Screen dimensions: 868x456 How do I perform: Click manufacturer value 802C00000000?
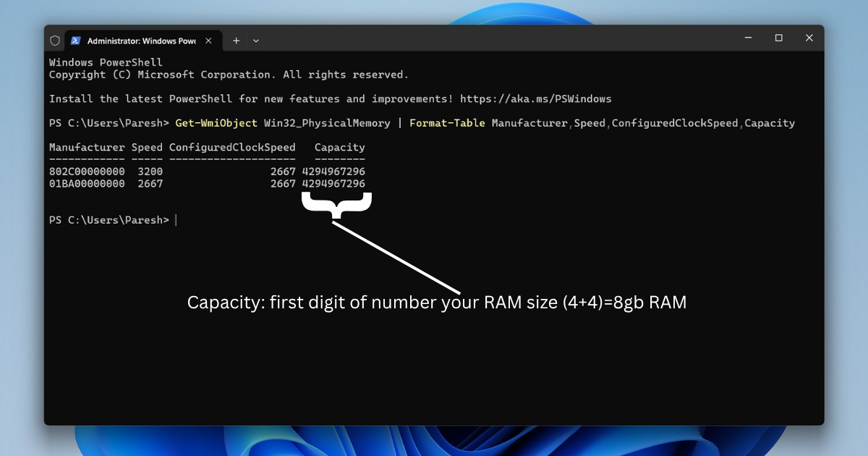point(87,172)
